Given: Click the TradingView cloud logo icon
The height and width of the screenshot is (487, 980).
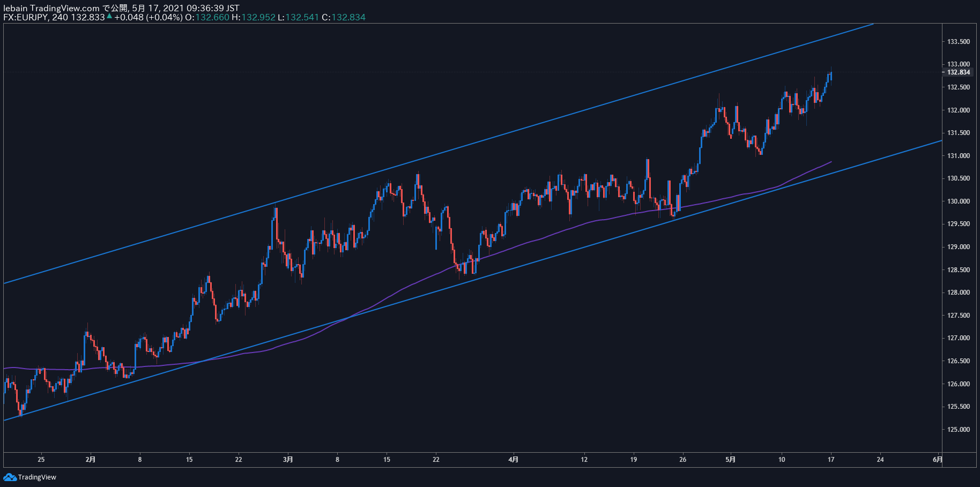Looking at the screenshot, I should (10, 477).
